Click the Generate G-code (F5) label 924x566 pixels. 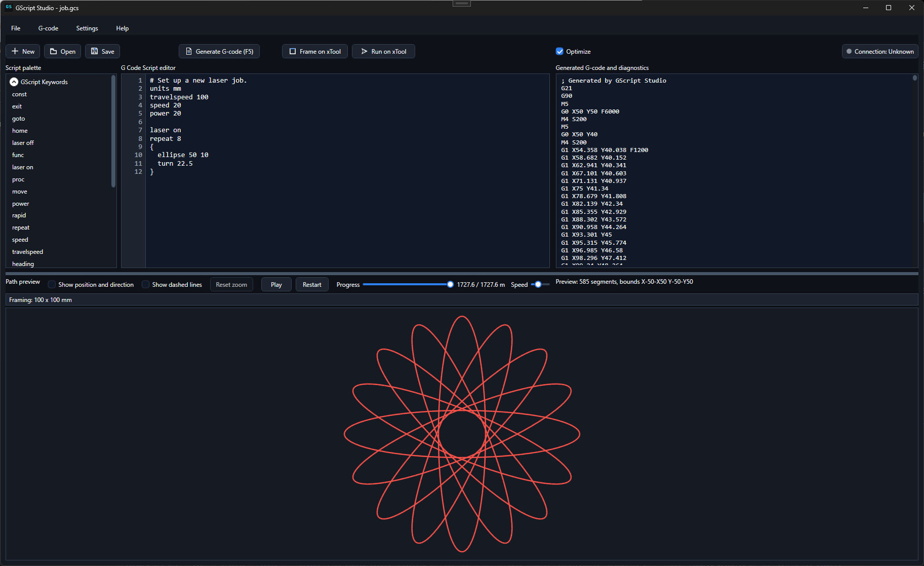[224, 51]
